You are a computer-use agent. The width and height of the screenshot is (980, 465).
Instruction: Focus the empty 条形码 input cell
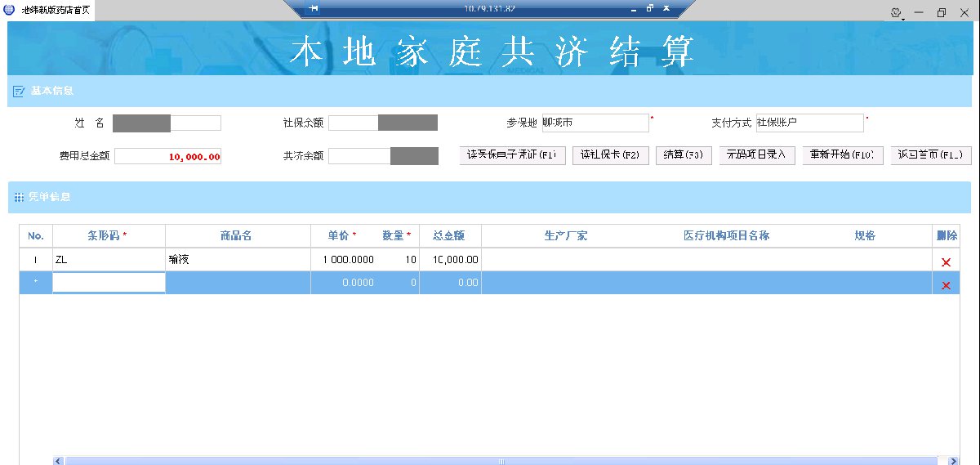tap(109, 283)
